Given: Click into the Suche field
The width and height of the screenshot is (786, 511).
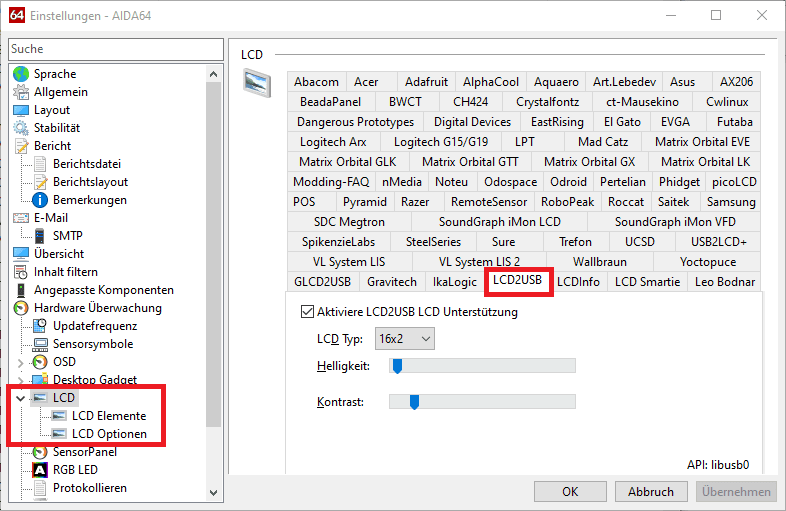Looking at the screenshot, I should (116, 49).
